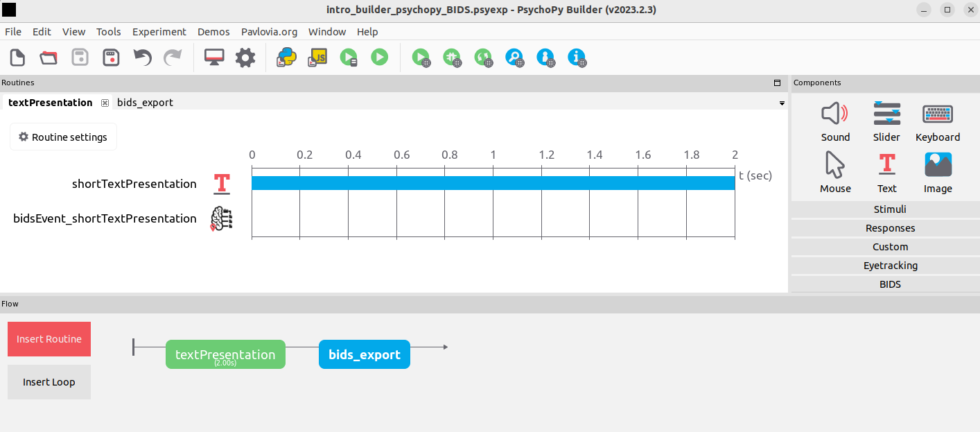The width and height of the screenshot is (980, 432).
Task: Open the View menu
Action: [73, 32]
